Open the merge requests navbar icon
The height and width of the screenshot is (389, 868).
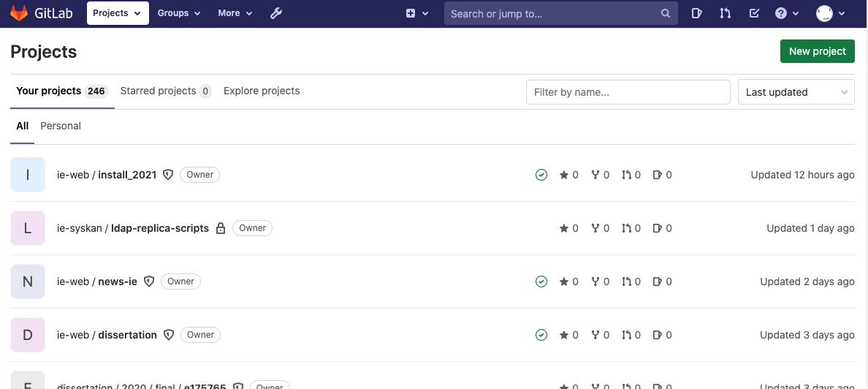click(726, 13)
